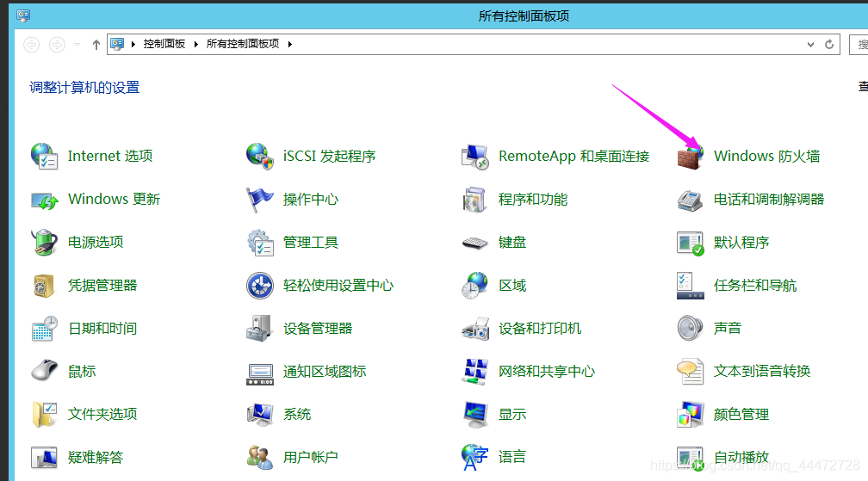868x481 pixels.
Task: Open the 默认程序 icon
Action: click(691, 243)
